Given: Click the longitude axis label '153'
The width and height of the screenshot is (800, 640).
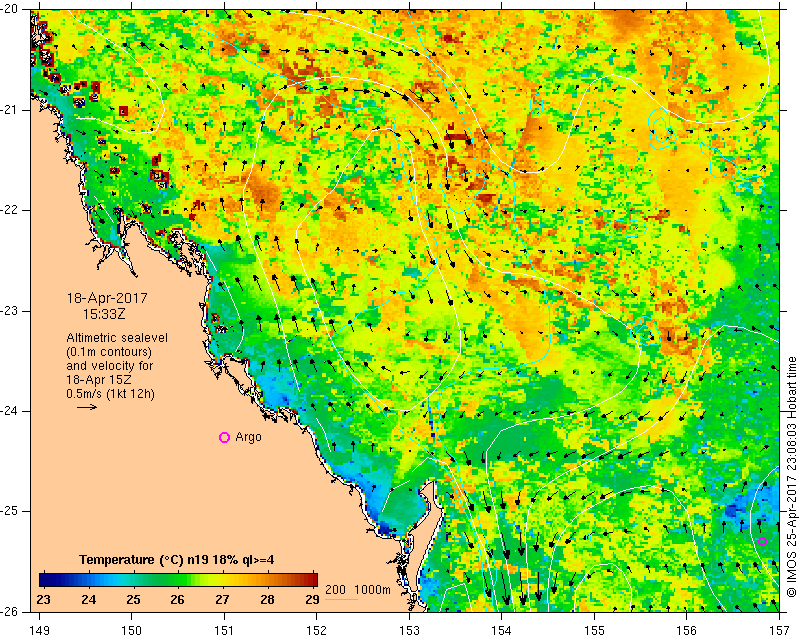Looking at the screenshot, I should [409, 630].
